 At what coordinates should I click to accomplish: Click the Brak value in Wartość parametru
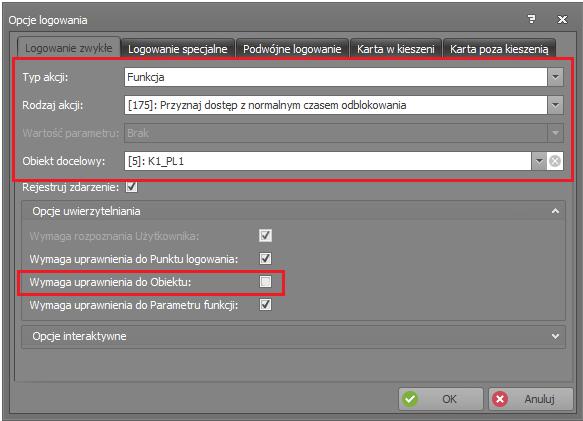138,133
